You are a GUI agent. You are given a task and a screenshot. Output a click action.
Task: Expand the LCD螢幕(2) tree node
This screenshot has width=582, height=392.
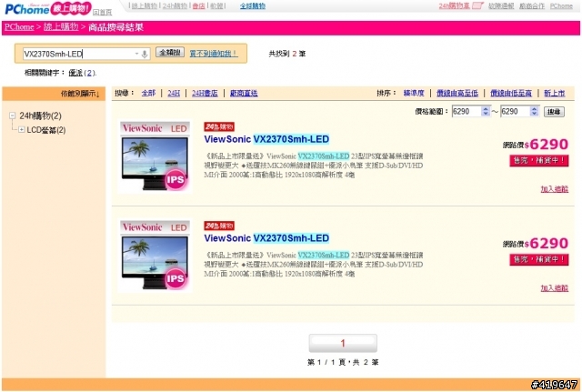point(22,129)
